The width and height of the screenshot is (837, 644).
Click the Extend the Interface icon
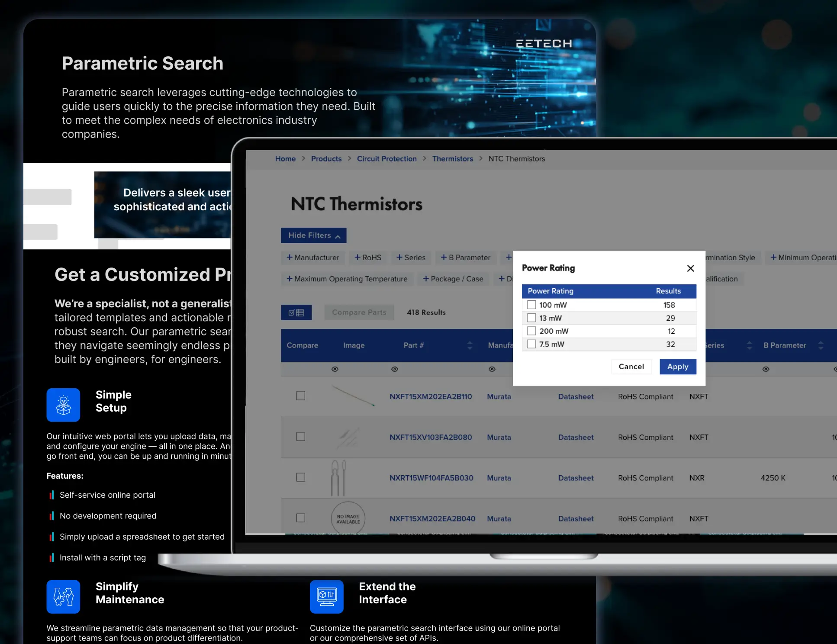[x=326, y=596]
